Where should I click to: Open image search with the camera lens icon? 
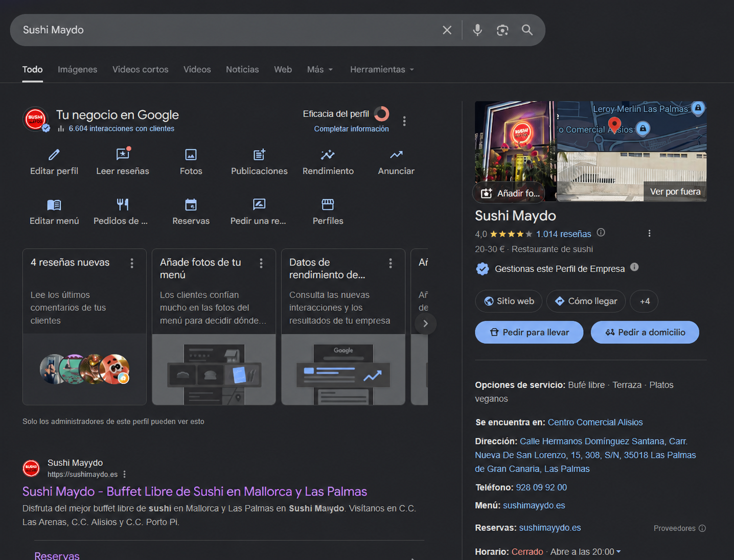502,30
